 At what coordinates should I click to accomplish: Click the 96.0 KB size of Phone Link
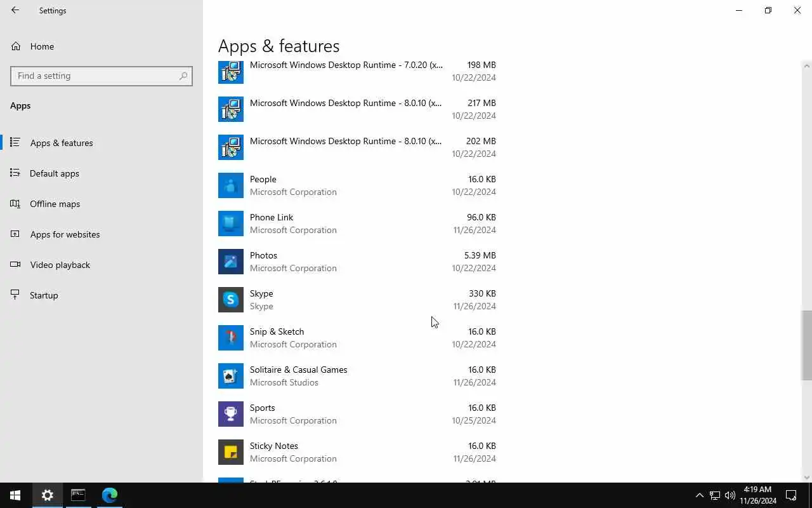point(481,217)
